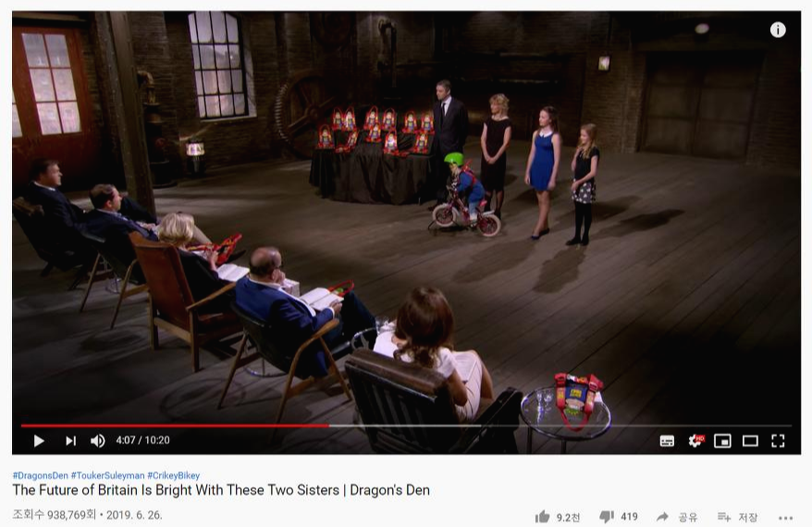Switch the video to full screen
The width and height of the screenshot is (812, 527).
tap(778, 441)
